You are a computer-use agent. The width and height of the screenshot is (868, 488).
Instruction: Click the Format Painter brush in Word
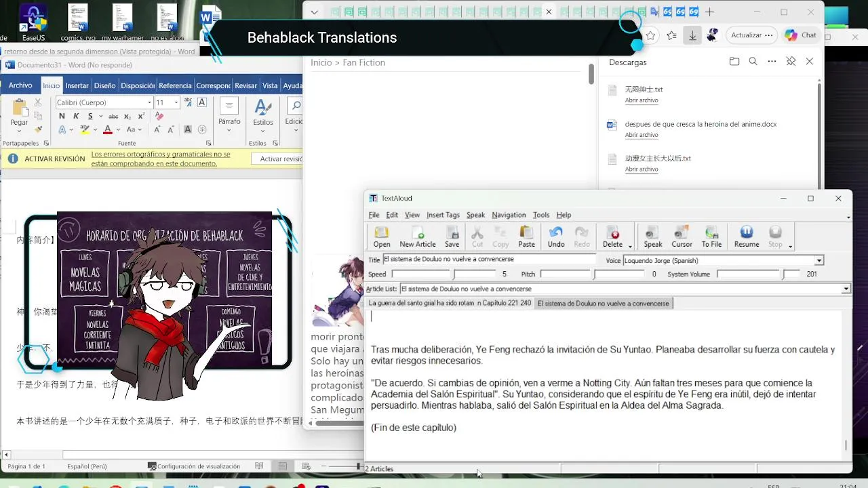[x=38, y=129]
